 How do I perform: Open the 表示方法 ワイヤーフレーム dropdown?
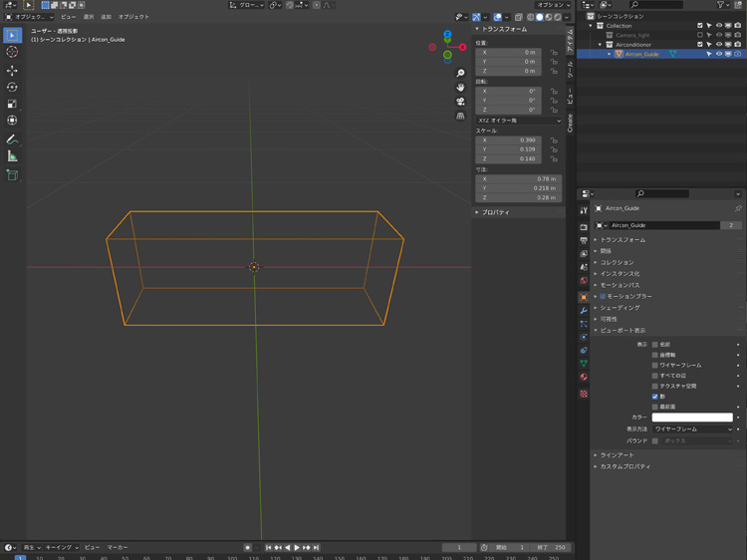tap(693, 429)
